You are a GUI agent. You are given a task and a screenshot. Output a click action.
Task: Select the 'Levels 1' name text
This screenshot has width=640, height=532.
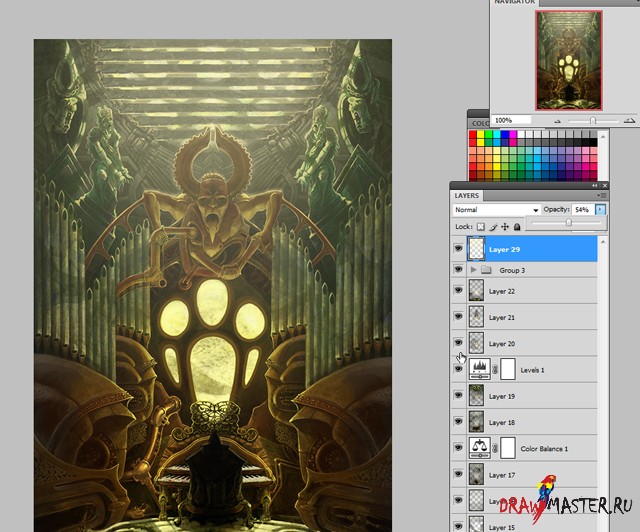(532, 370)
